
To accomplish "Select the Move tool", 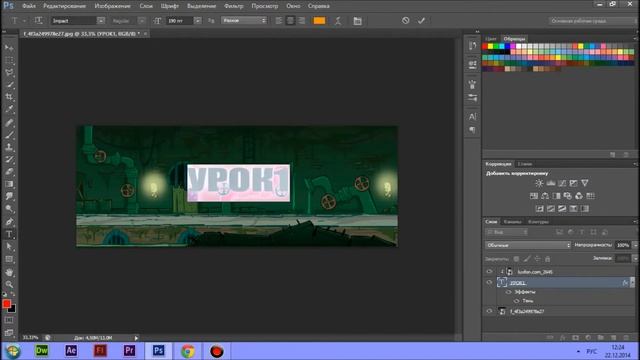I will pos(9,48).
